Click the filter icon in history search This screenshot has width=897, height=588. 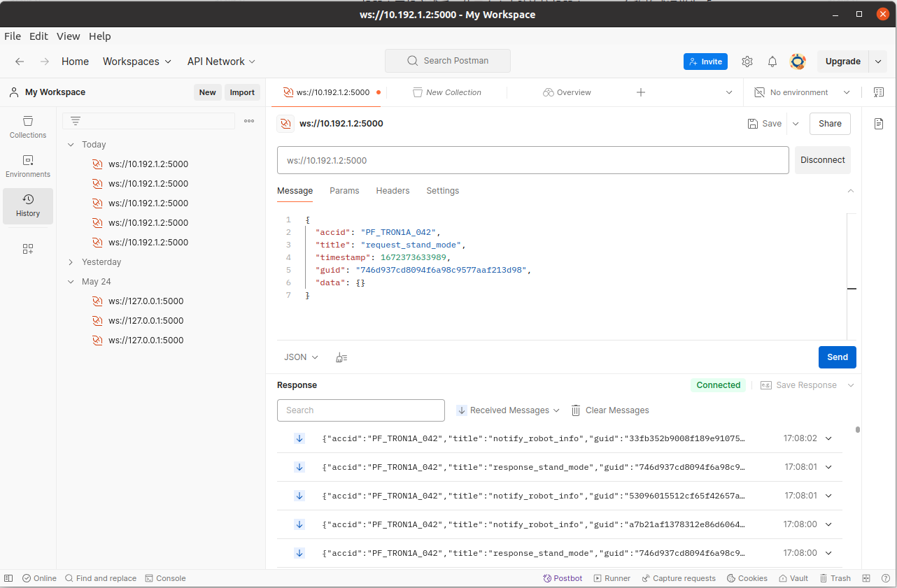point(76,121)
